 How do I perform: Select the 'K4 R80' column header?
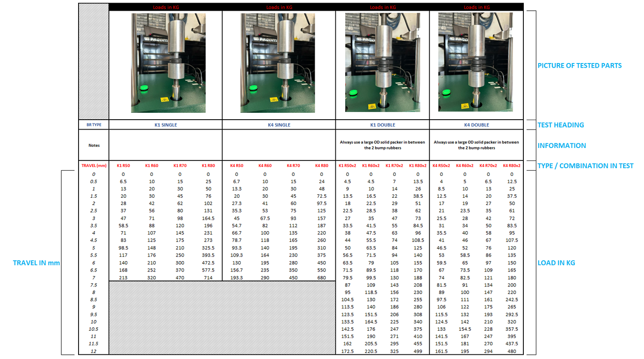point(321,165)
